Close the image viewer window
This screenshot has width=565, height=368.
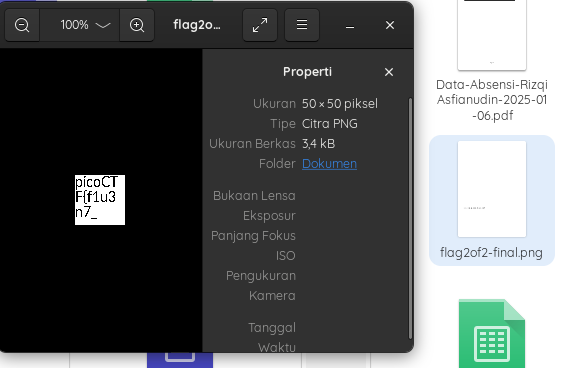click(390, 25)
